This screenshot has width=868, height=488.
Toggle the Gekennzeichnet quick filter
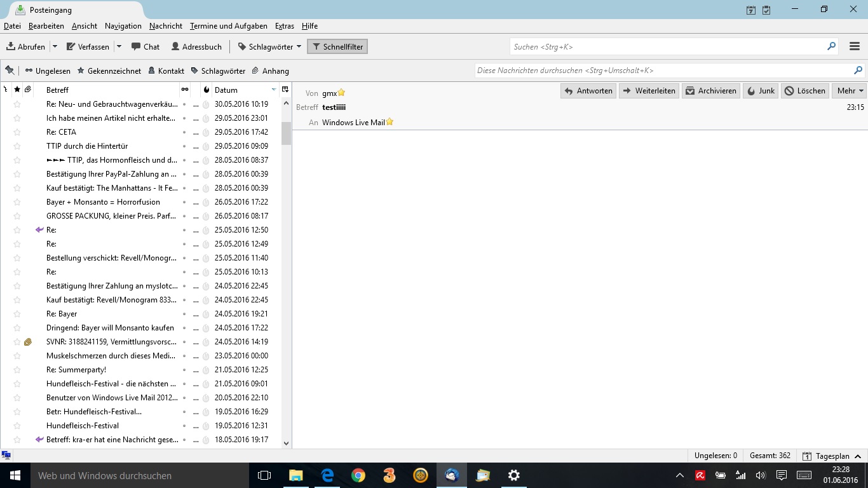pyautogui.click(x=109, y=71)
